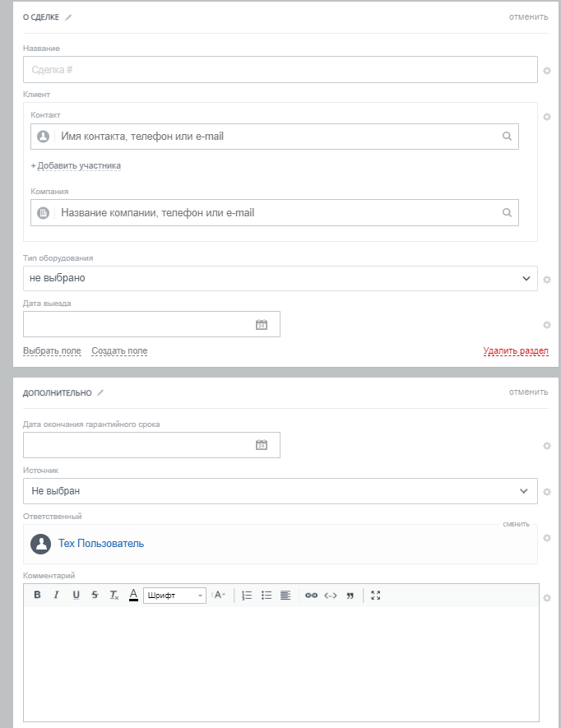Click the Название input field
Image resolution: width=561 pixels, height=728 pixels.
(280, 70)
